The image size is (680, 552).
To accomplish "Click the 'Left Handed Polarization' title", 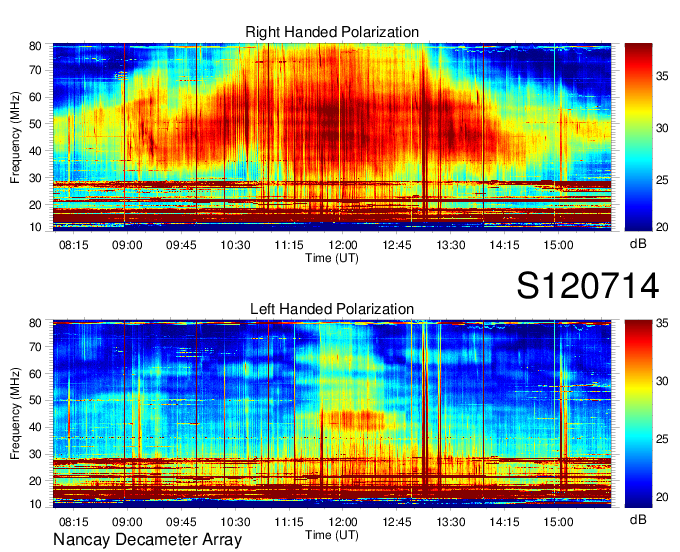I will (332, 309).
